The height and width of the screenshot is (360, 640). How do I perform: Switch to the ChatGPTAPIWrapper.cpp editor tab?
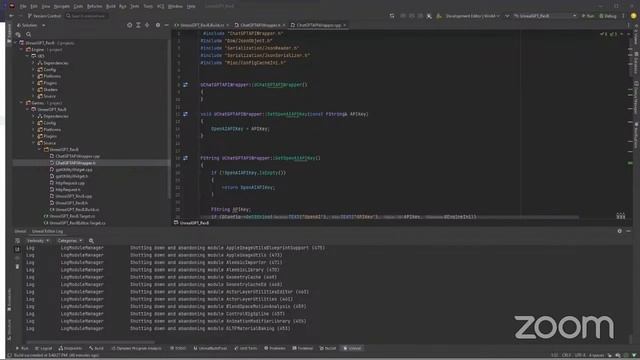(x=318, y=25)
